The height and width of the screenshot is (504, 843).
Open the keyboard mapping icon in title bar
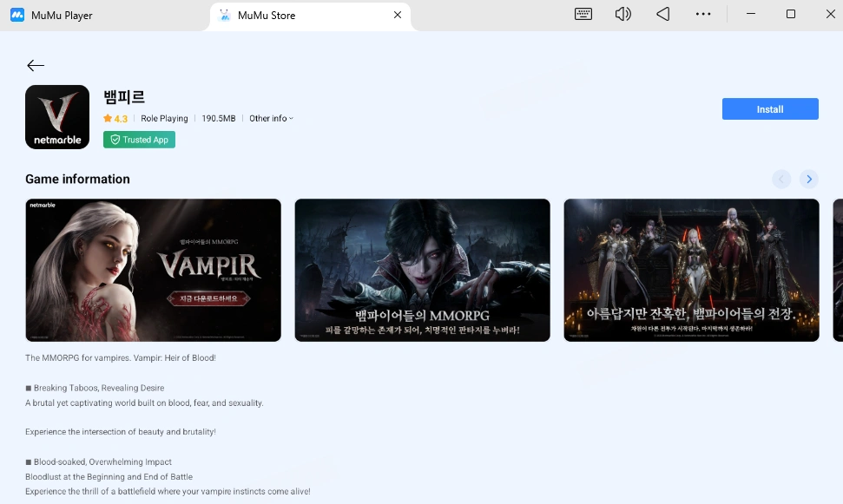click(x=583, y=15)
